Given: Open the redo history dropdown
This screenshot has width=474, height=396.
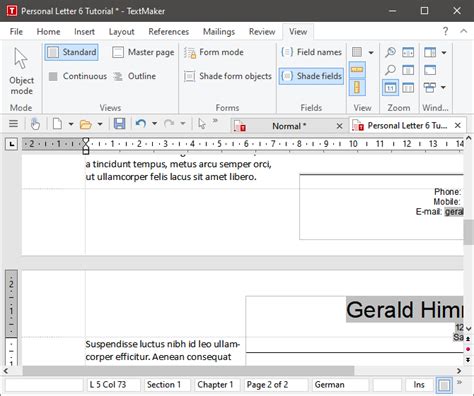Looking at the screenshot, I should (183, 124).
